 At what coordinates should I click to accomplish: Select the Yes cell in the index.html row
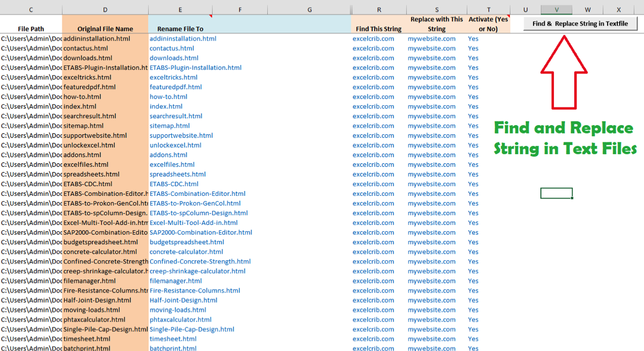pos(473,106)
